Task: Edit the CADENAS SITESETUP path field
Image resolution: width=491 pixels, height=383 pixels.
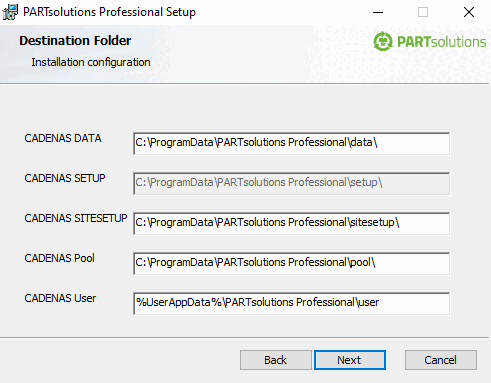Action: click(291, 223)
